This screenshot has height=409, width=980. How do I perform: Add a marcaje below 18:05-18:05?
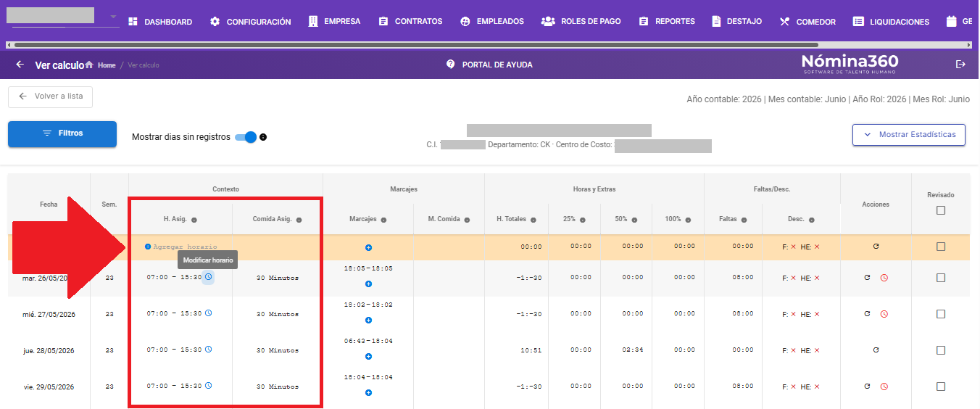tap(368, 284)
